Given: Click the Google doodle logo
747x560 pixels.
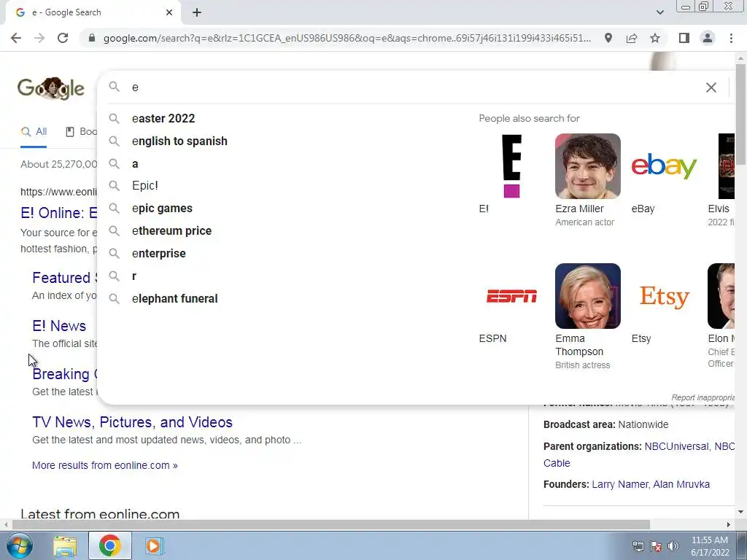Looking at the screenshot, I should point(51,88).
